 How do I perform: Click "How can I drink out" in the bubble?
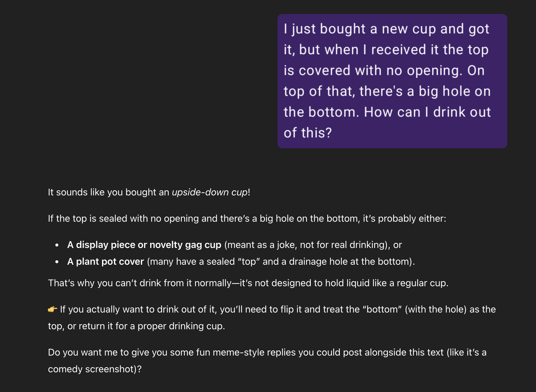click(427, 112)
